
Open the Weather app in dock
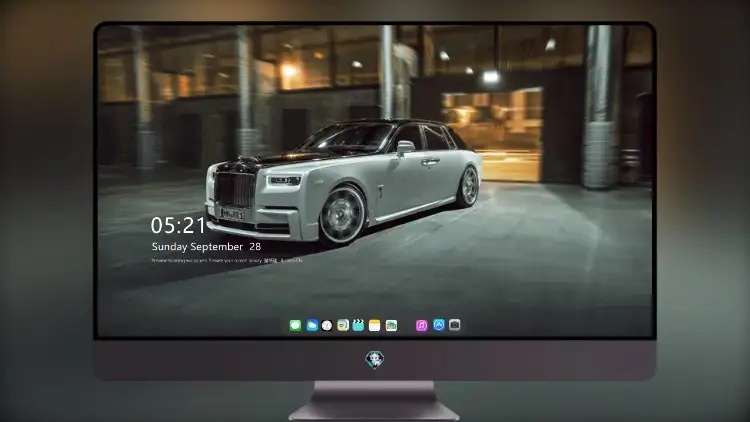[312, 325]
